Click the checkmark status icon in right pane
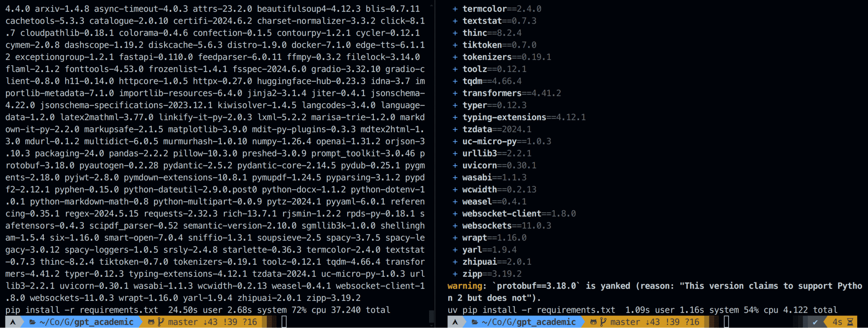The height and width of the screenshot is (328, 868). [815, 322]
